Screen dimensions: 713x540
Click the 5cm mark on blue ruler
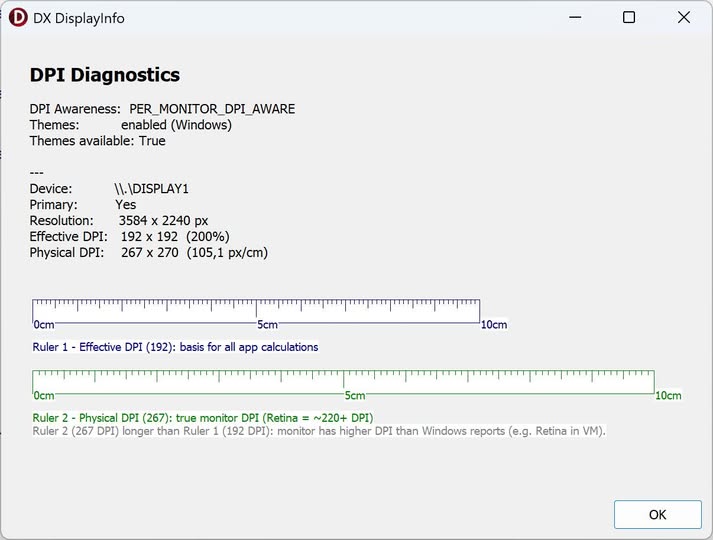pos(267,325)
